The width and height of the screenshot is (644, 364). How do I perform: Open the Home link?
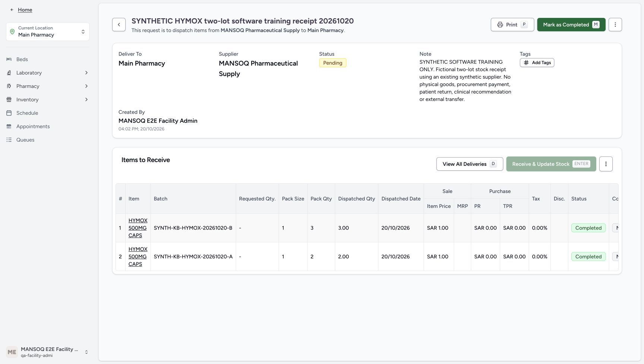(x=25, y=10)
